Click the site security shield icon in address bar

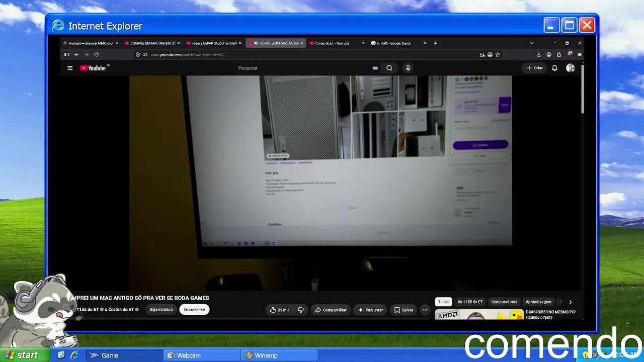(x=137, y=55)
